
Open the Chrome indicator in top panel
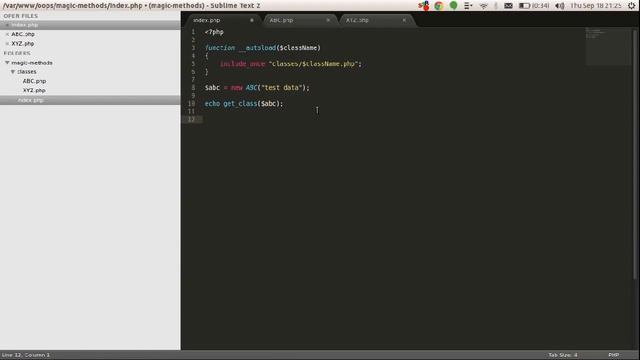point(439,6)
